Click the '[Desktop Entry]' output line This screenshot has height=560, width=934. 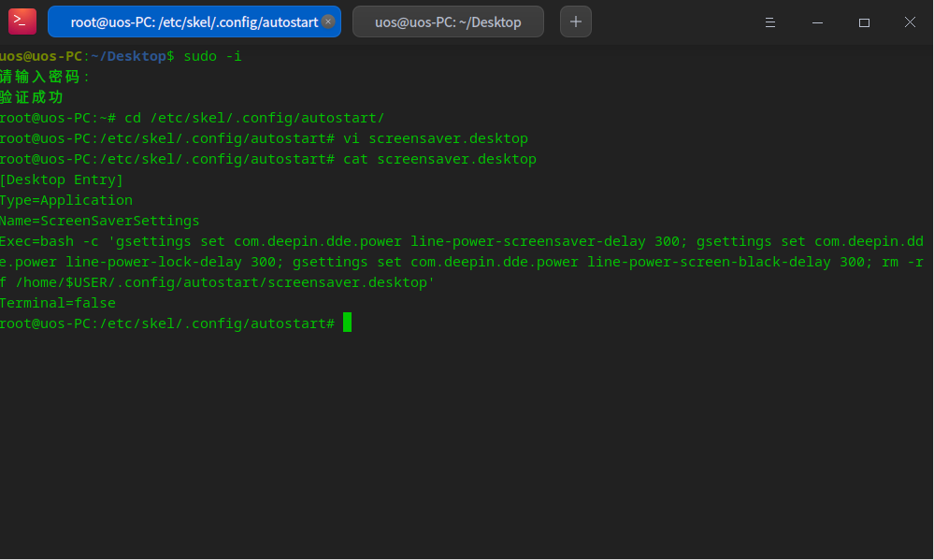(x=62, y=179)
